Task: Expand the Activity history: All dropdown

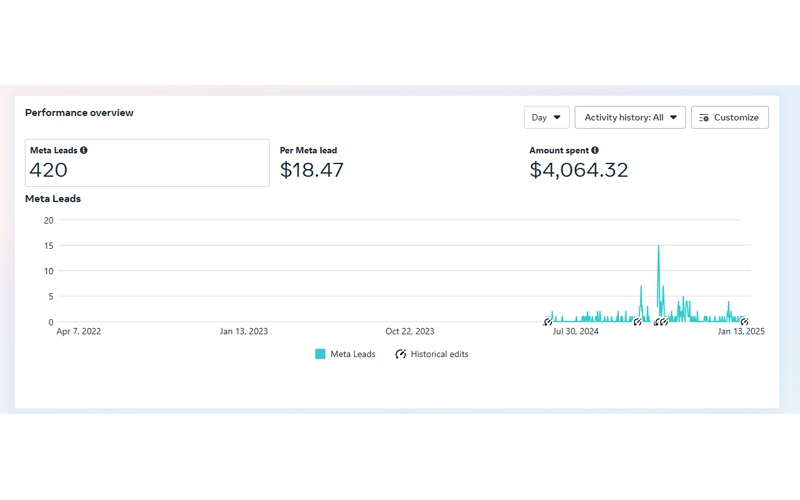Action: point(630,117)
